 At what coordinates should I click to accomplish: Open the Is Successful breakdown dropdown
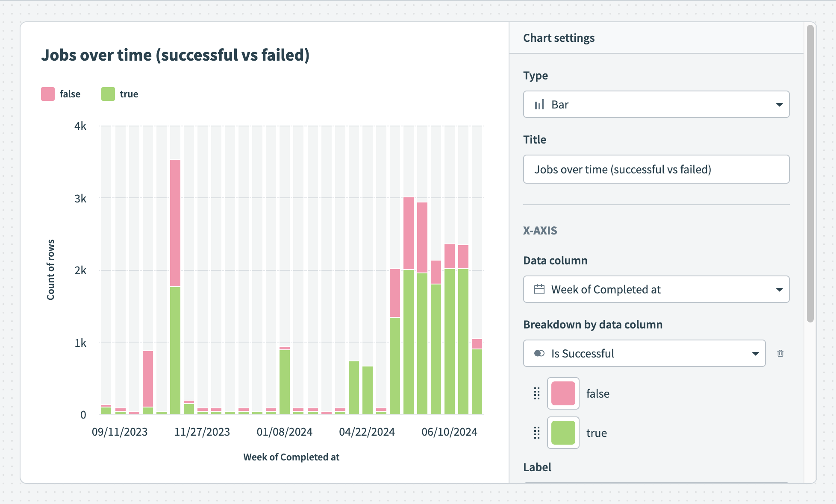click(755, 353)
